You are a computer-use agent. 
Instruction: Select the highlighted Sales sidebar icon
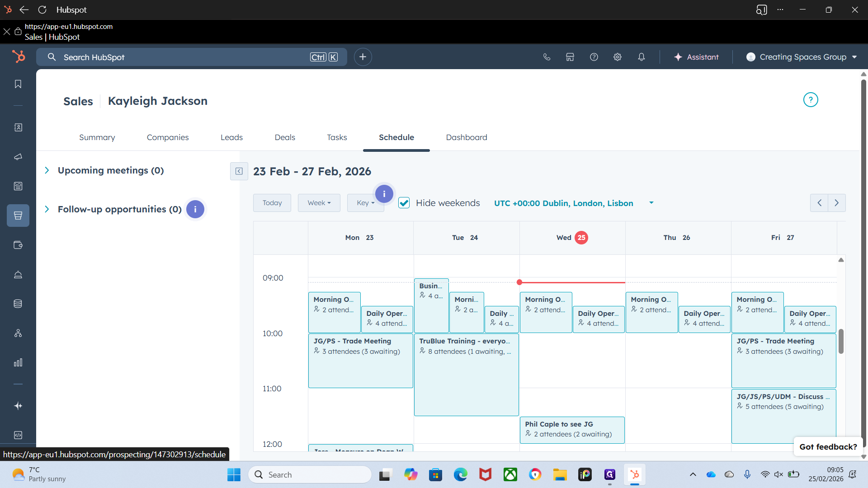(x=18, y=216)
